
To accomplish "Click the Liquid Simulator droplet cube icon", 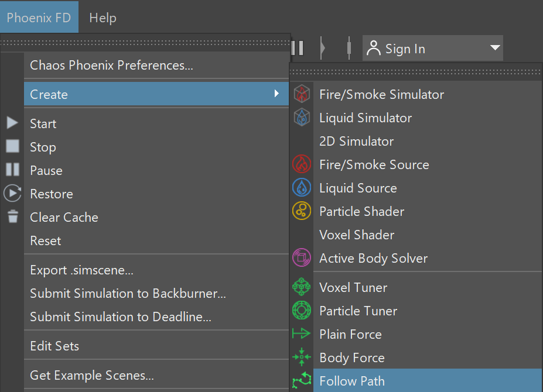I will pos(302,117).
